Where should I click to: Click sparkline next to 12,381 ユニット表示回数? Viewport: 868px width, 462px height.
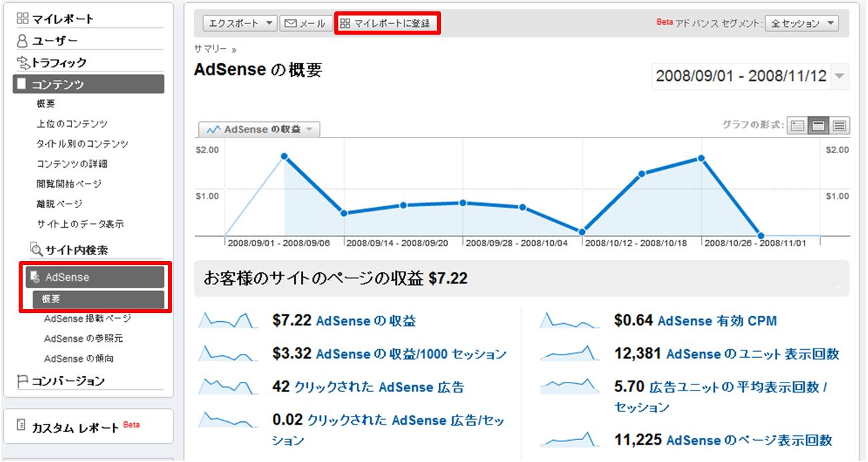tap(570, 353)
